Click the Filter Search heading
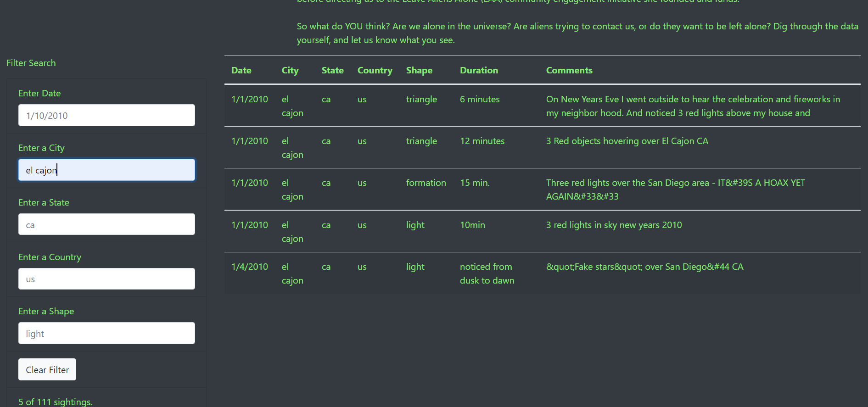The height and width of the screenshot is (407, 868). click(x=31, y=63)
